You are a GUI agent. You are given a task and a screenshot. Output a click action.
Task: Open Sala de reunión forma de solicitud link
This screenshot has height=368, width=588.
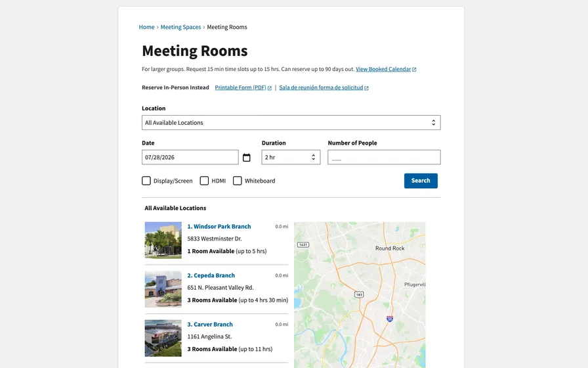coord(321,87)
